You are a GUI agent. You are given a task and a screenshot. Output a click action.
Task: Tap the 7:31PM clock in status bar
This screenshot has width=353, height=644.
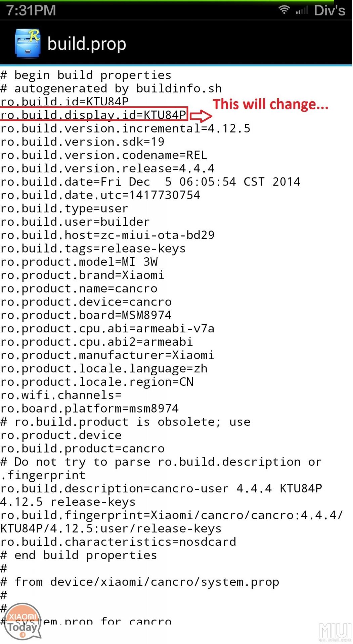[31, 10]
